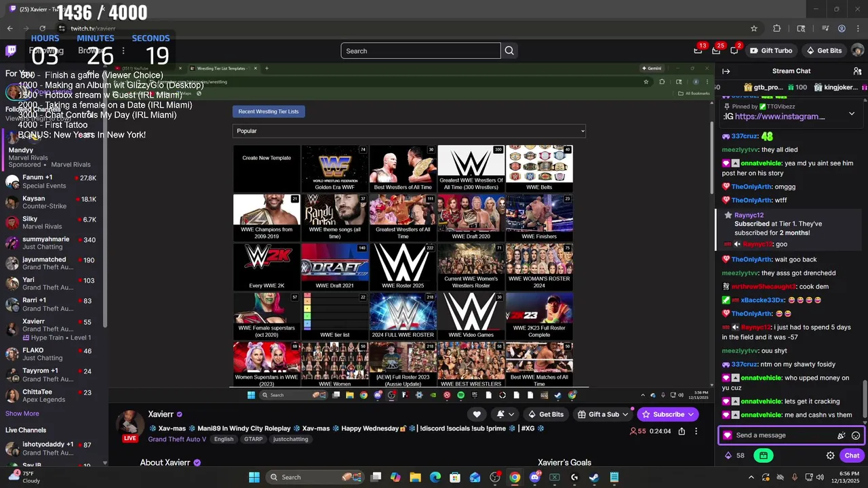The width and height of the screenshot is (868, 488).
Task: Open the pinned Instagram link
Action: [x=780, y=117]
